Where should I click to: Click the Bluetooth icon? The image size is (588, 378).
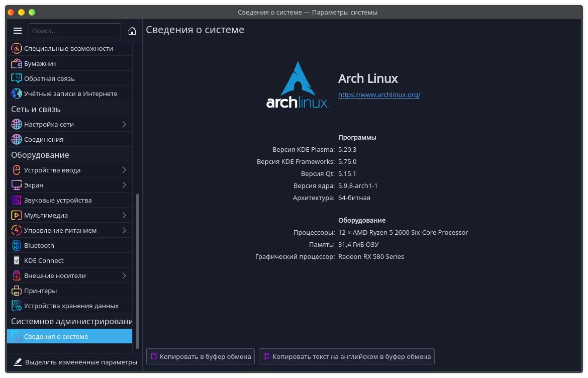pos(16,245)
